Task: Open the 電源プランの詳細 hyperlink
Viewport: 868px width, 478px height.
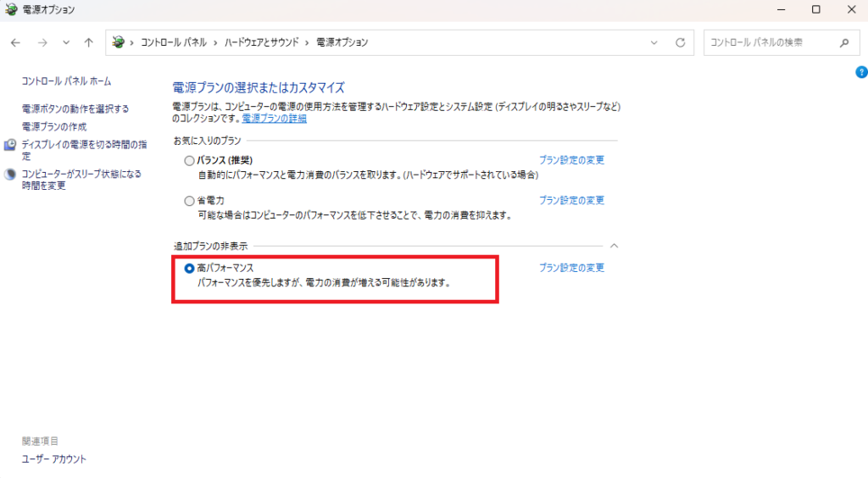Action: click(274, 119)
